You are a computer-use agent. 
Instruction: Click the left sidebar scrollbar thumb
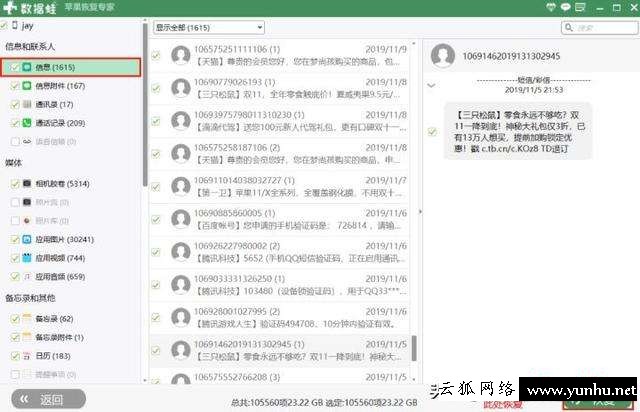tap(145, 104)
